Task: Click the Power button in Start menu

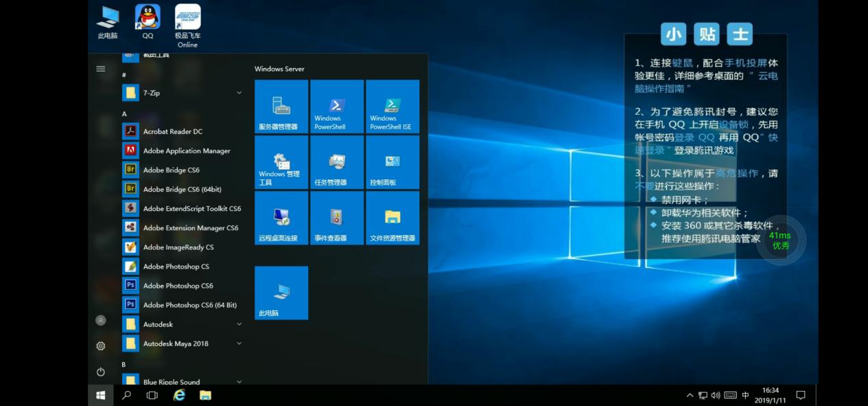Action: [101, 372]
